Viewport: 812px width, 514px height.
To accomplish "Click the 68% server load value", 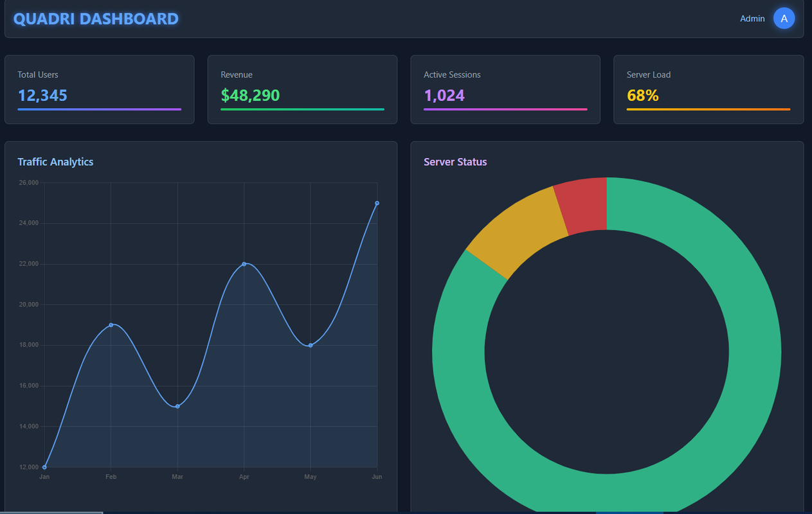I will 643,95.
